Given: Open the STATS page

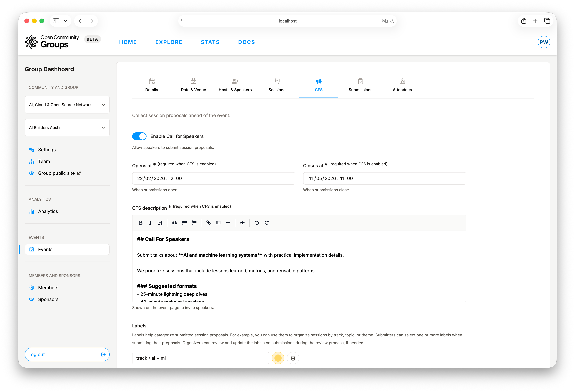Looking at the screenshot, I should (x=210, y=42).
